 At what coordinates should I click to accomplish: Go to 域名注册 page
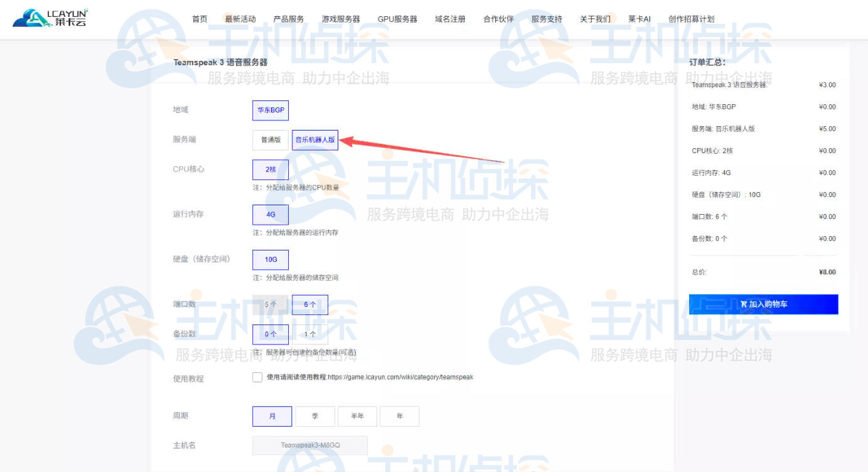point(450,19)
